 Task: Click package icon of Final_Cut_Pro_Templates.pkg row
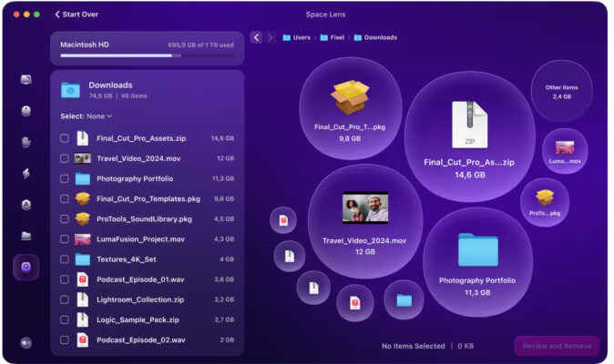83,198
